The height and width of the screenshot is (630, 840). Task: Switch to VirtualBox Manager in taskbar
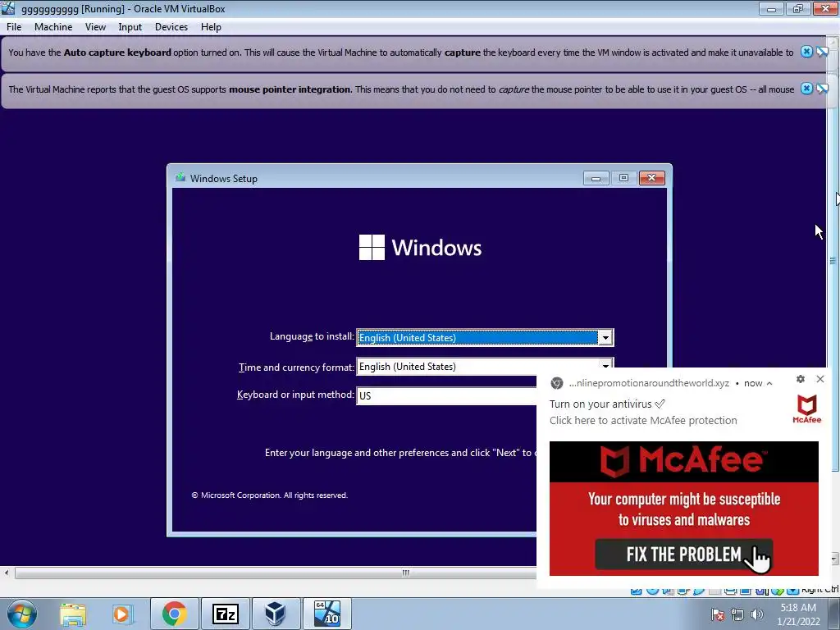[x=276, y=614]
